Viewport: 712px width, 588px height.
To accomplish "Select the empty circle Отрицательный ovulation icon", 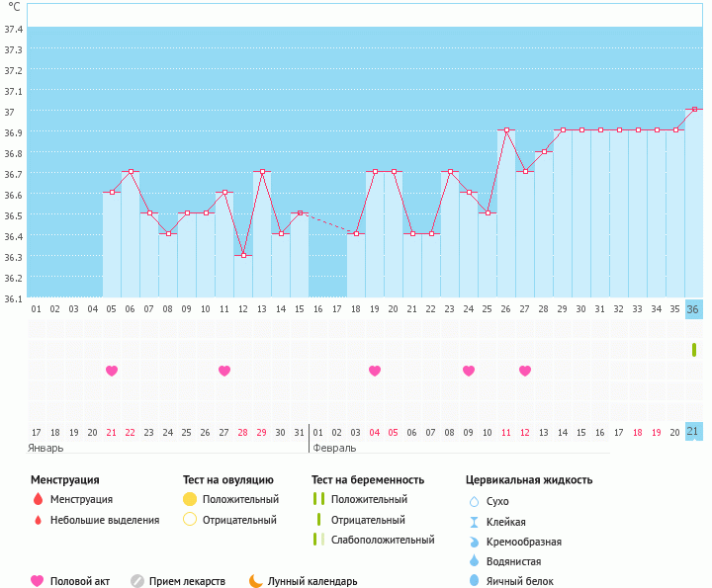I will tap(190, 520).
